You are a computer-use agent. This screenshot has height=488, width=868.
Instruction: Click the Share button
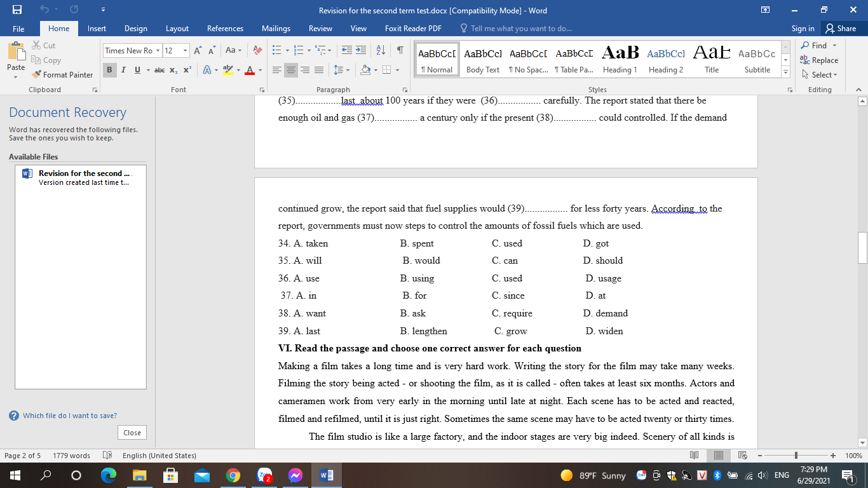(x=841, y=29)
